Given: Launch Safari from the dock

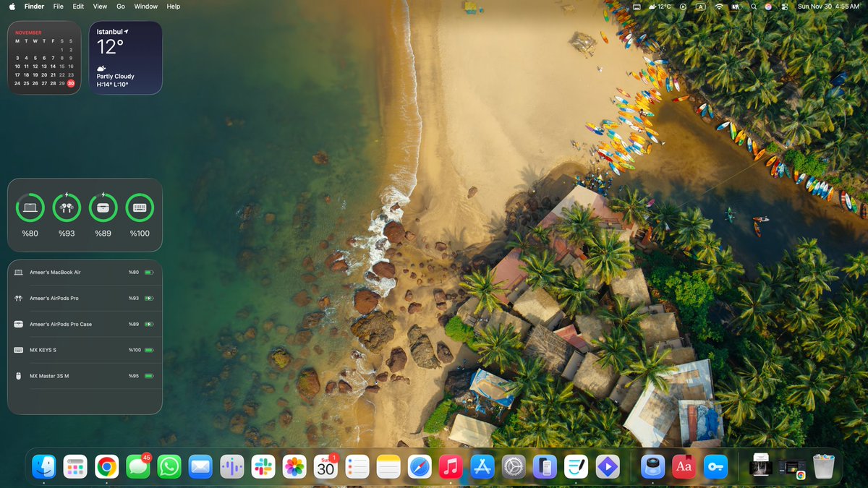Looking at the screenshot, I should 420,466.
